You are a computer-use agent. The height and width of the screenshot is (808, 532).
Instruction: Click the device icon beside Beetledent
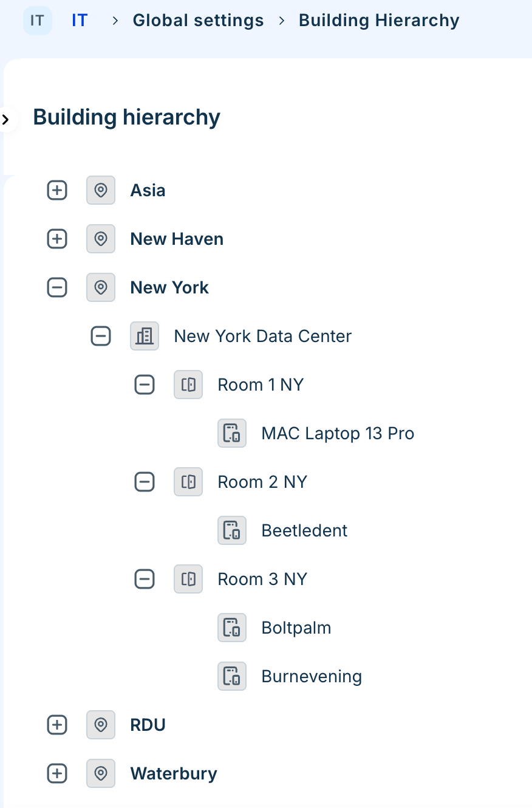click(232, 530)
